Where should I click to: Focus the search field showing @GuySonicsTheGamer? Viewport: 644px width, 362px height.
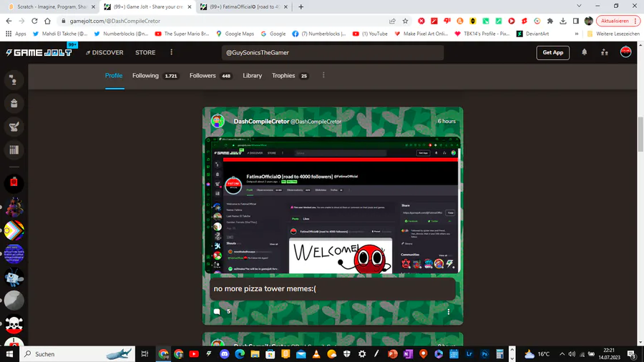coord(333,52)
